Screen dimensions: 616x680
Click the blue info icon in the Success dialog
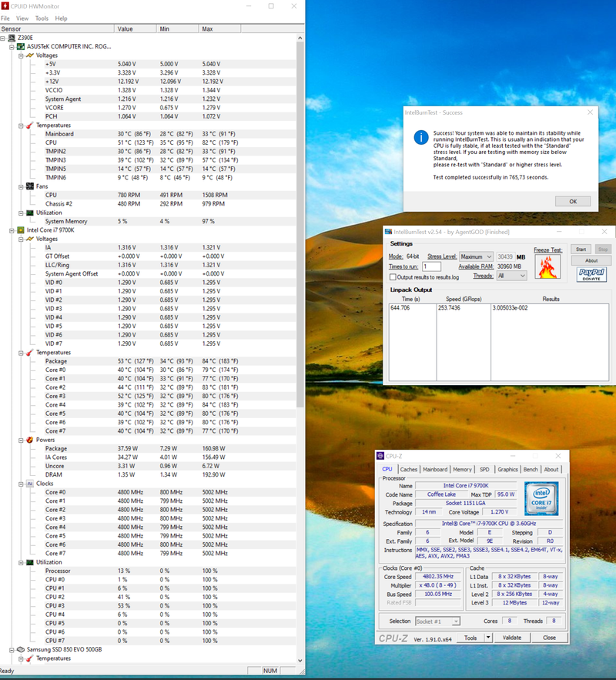coord(421,138)
